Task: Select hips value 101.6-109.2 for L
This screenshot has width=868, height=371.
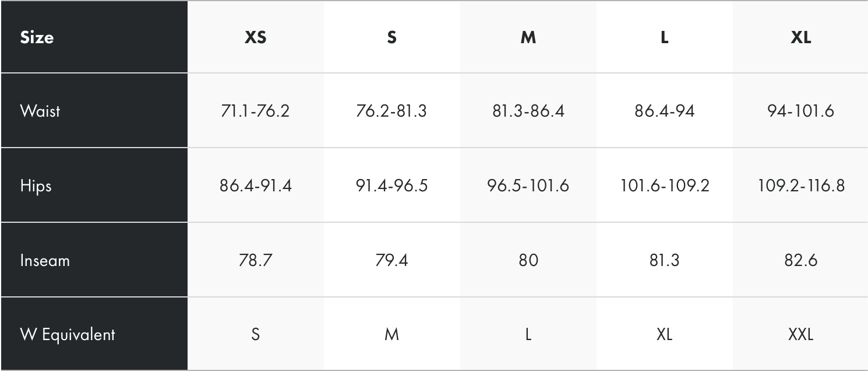Action: [x=664, y=185]
